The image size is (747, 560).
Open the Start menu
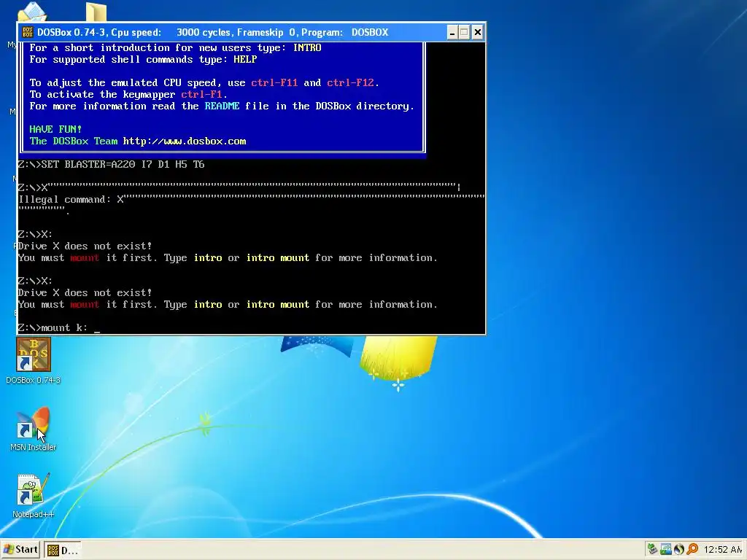tap(20, 550)
